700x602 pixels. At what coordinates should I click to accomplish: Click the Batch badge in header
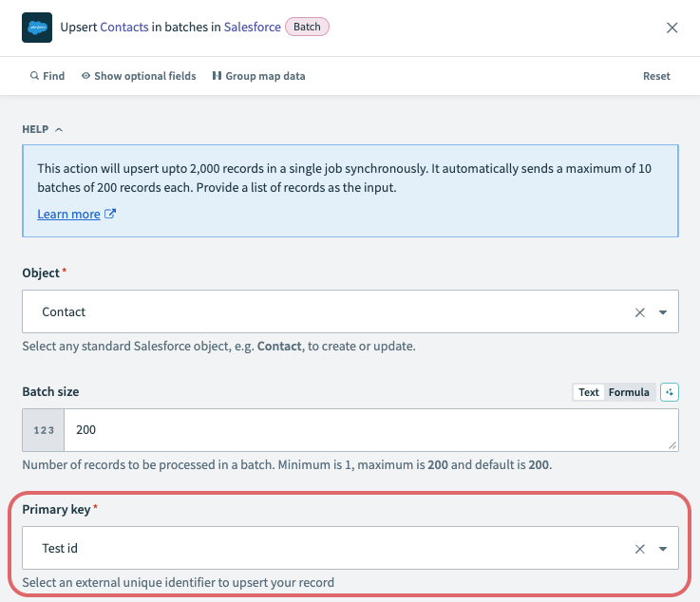click(307, 28)
